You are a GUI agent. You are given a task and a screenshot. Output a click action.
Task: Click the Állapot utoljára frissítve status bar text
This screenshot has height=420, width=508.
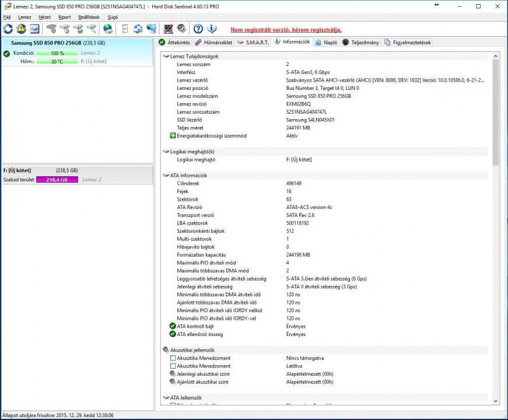pyautogui.click(x=58, y=415)
